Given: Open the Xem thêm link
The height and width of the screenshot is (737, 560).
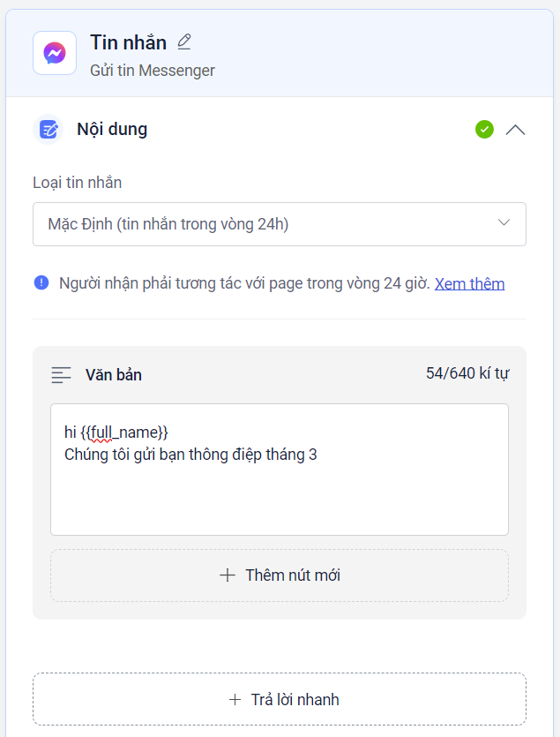Looking at the screenshot, I should tap(469, 283).
